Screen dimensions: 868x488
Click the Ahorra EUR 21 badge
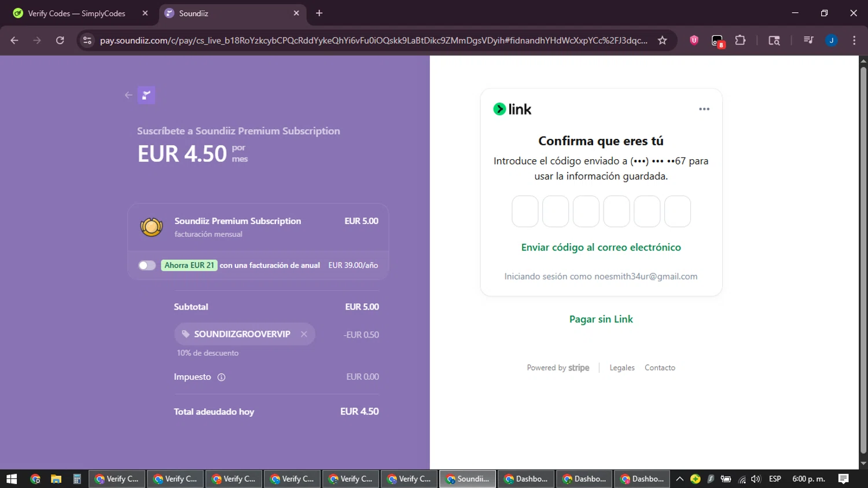tap(189, 265)
